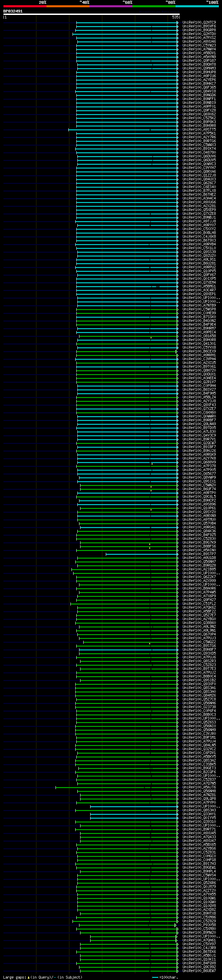Select hit UniRef100_Q2HTC9
Viewport: 222px width, 980px height.
click(x=199, y=23)
